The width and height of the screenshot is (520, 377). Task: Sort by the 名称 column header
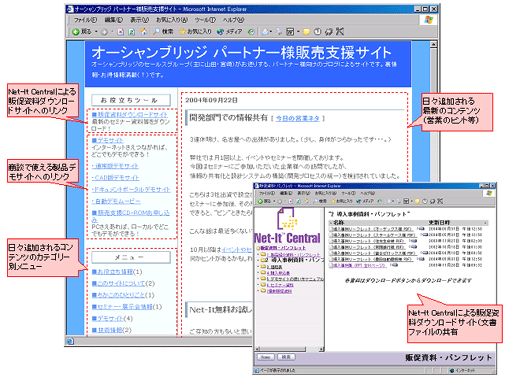pos(339,222)
